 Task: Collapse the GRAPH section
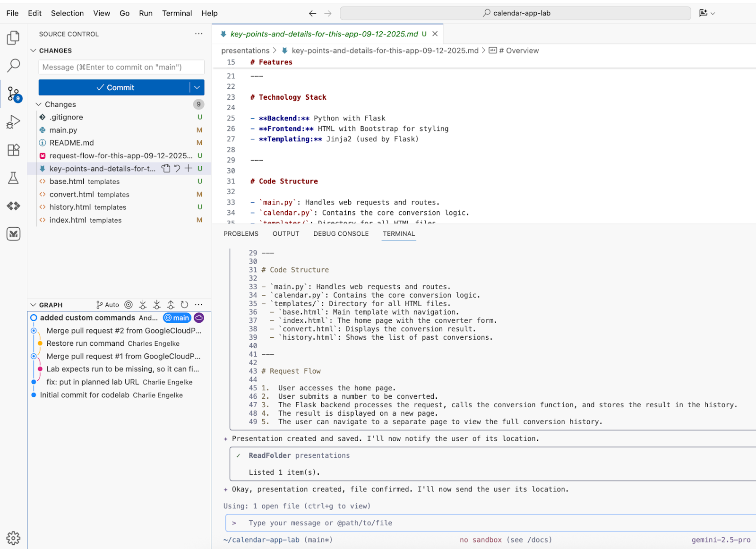33,305
